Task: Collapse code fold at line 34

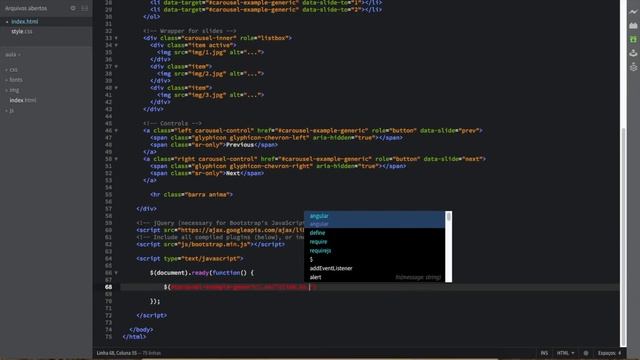Action: [x=116, y=45]
